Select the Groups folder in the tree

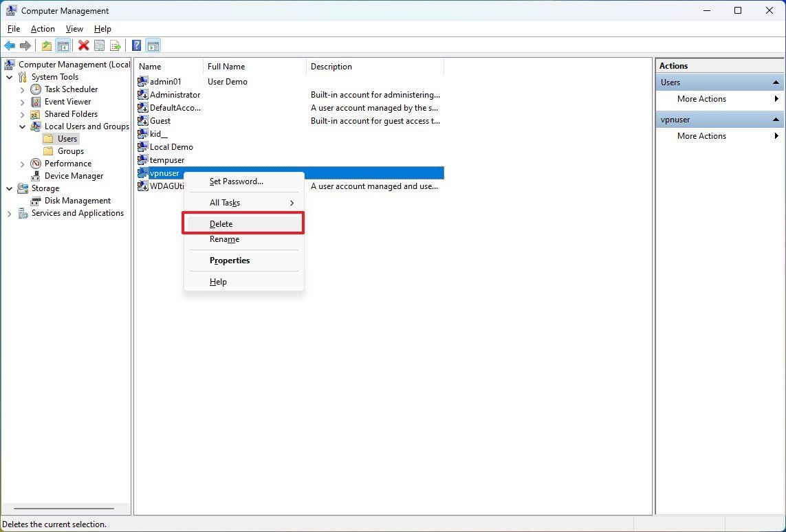click(x=70, y=151)
